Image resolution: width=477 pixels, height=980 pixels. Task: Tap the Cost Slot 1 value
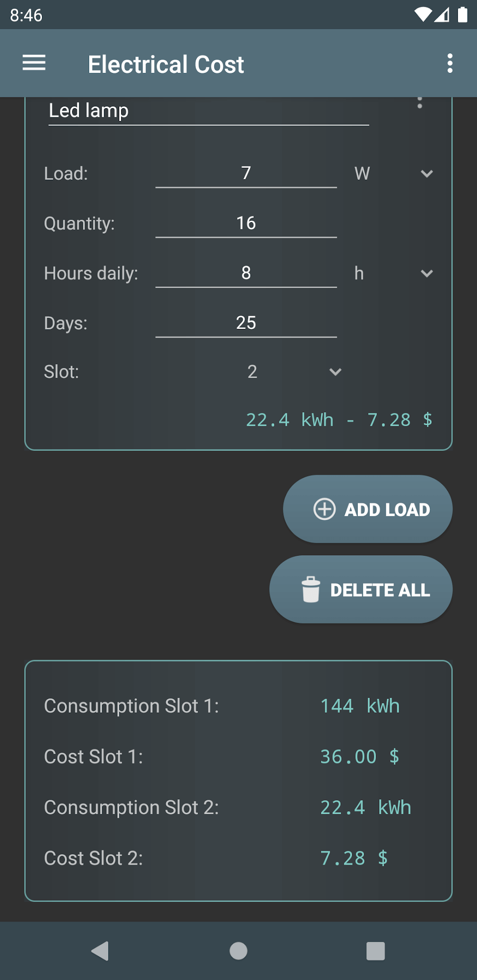coord(360,756)
